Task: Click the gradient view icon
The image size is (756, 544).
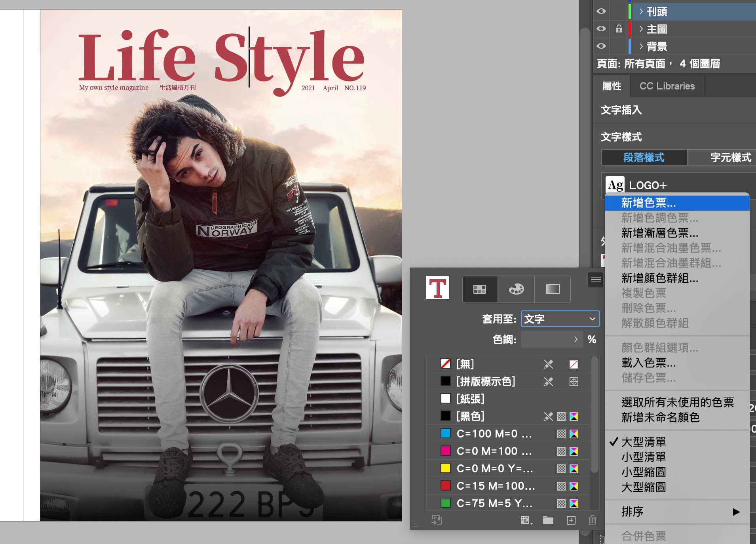Action: pos(553,289)
